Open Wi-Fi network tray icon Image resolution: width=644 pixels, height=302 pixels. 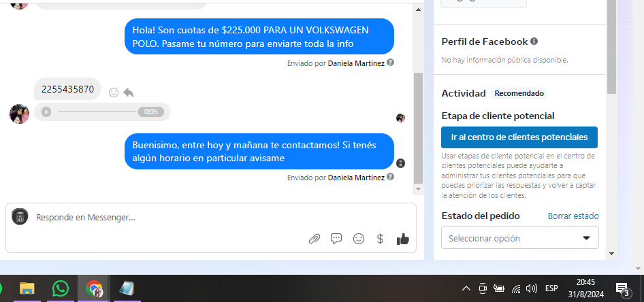[x=516, y=289]
